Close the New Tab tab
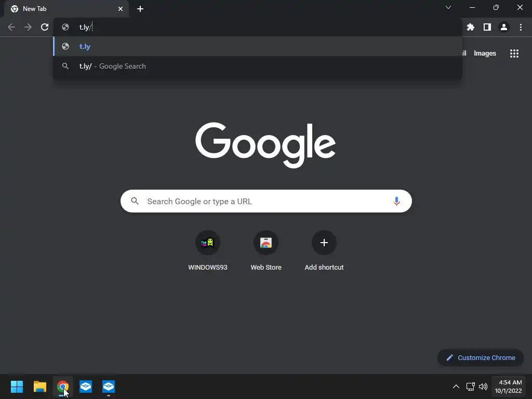Viewport: 532px width, 399px height. pos(121,9)
